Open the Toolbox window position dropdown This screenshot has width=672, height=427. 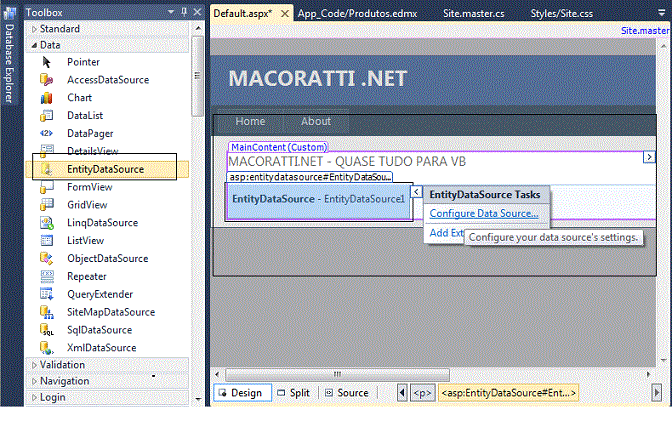[171, 12]
